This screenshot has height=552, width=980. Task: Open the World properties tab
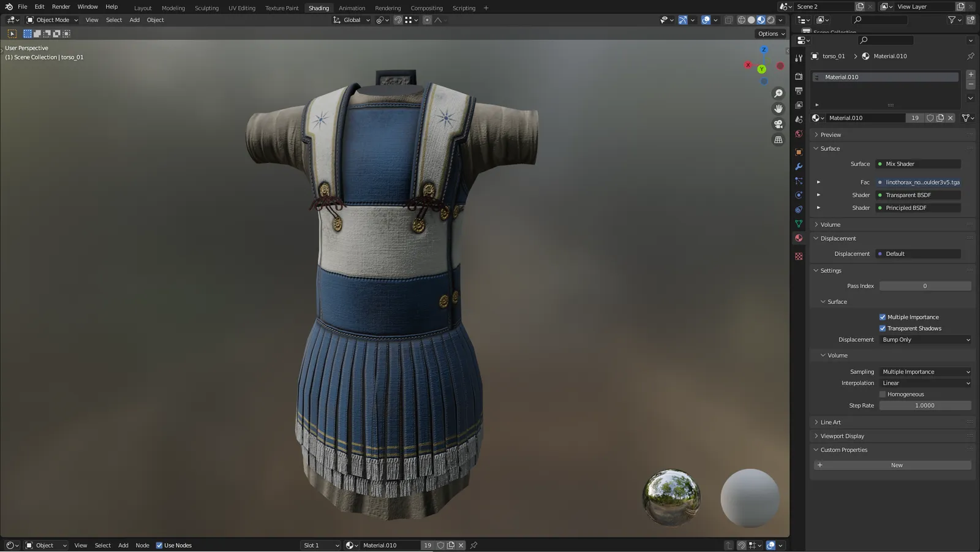pyautogui.click(x=799, y=134)
